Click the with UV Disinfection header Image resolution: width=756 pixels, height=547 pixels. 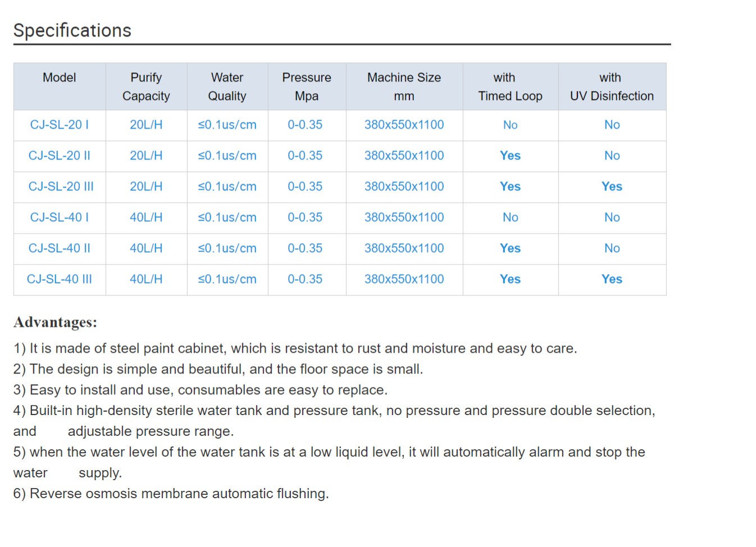click(612, 86)
